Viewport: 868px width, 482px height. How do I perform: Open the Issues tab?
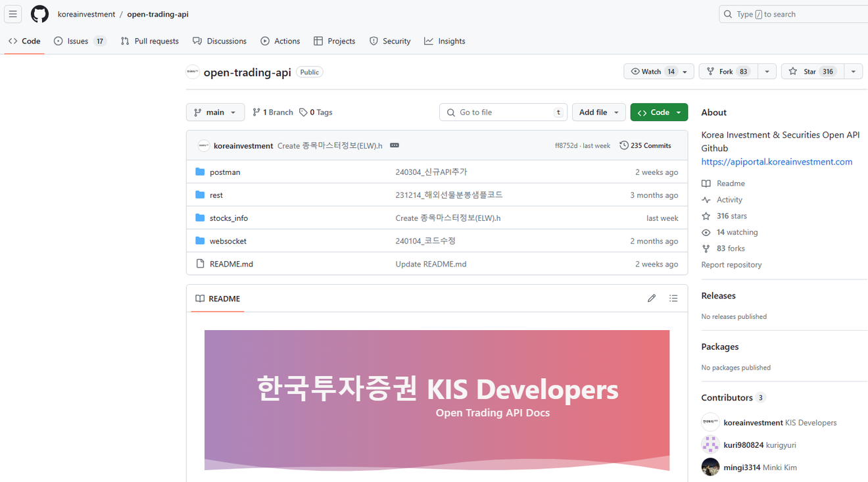point(80,41)
